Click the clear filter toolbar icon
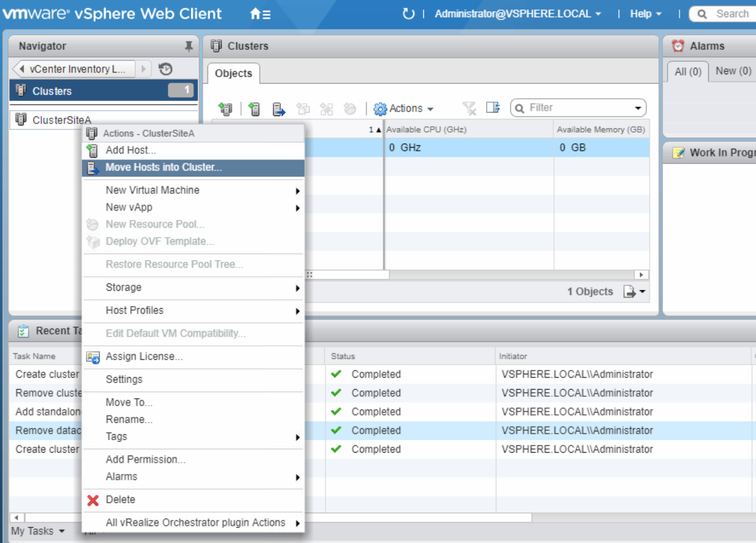The image size is (756, 543). pyautogui.click(x=470, y=108)
